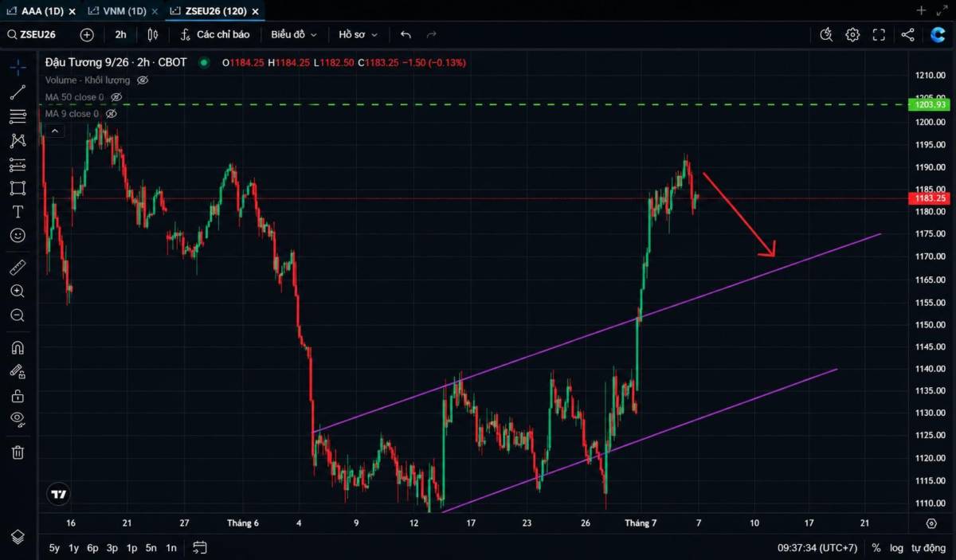Select the rectangle shapes tool
This screenshot has width=956, height=560.
(x=18, y=189)
